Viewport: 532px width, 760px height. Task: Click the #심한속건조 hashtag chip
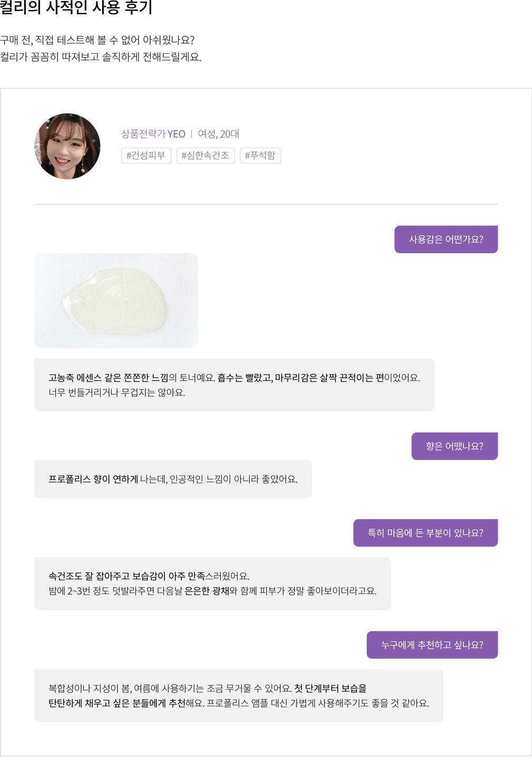click(205, 155)
